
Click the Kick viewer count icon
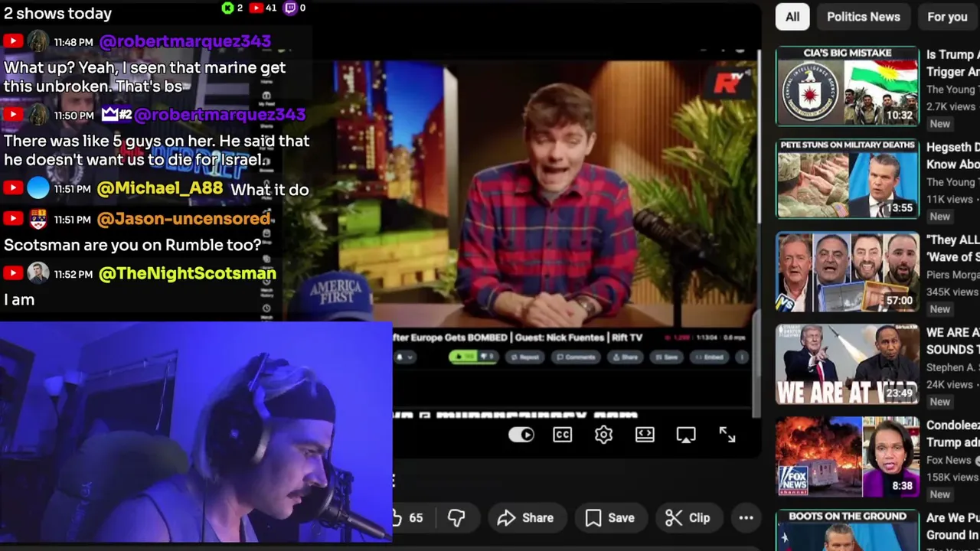coord(227,8)
